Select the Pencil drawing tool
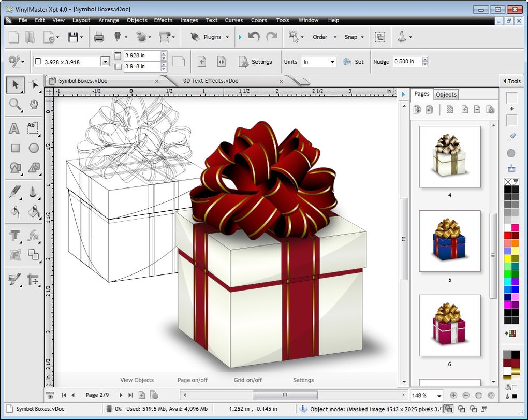This screenshot has height=420, width=528. [x=14, y=192]
